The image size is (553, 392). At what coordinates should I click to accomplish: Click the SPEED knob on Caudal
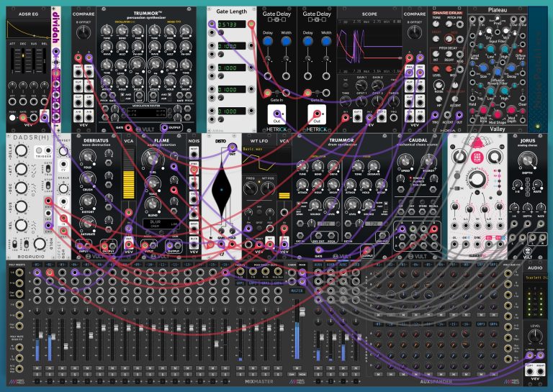pyautogui.click(x=405, y=162)
